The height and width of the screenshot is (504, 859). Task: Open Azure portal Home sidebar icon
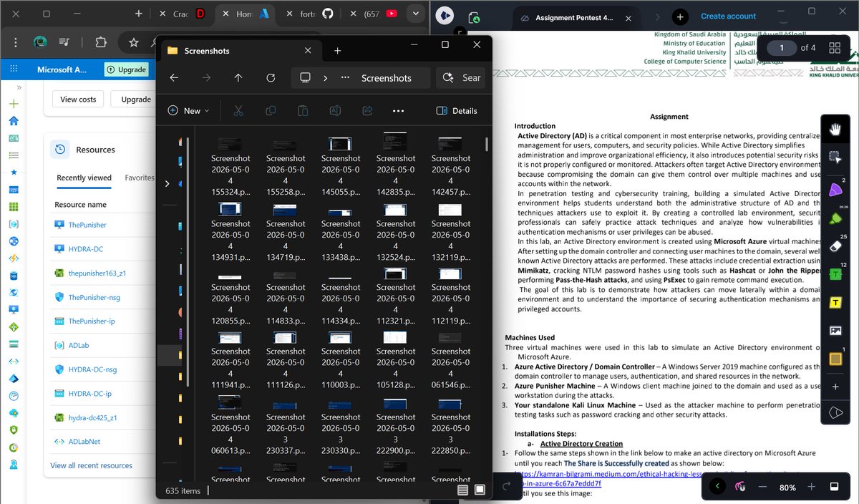tap(14, 121)
